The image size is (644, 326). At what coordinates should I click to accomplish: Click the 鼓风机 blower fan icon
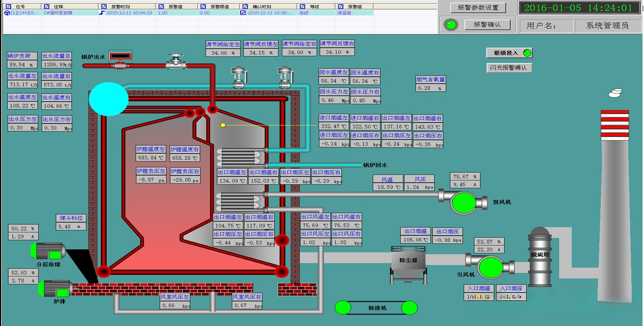click(464, 202)
